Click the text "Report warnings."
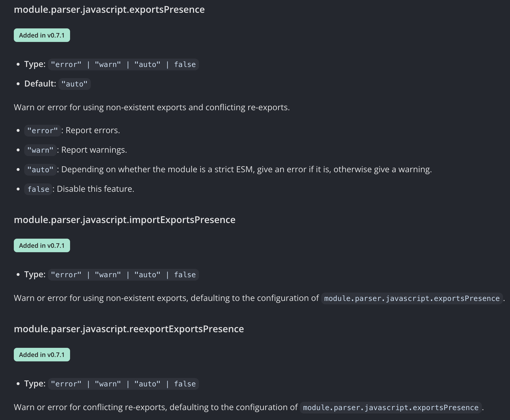 94,150
